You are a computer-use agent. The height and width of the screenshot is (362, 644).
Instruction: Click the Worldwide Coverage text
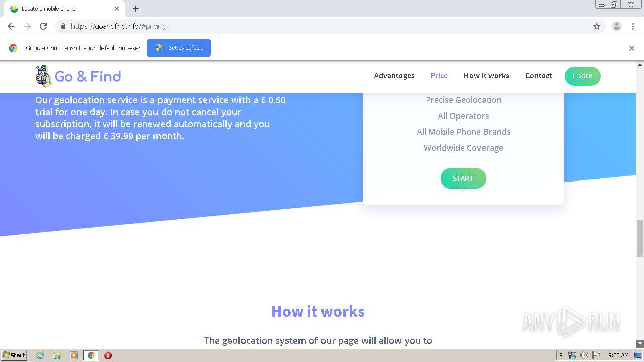point(463,148)
